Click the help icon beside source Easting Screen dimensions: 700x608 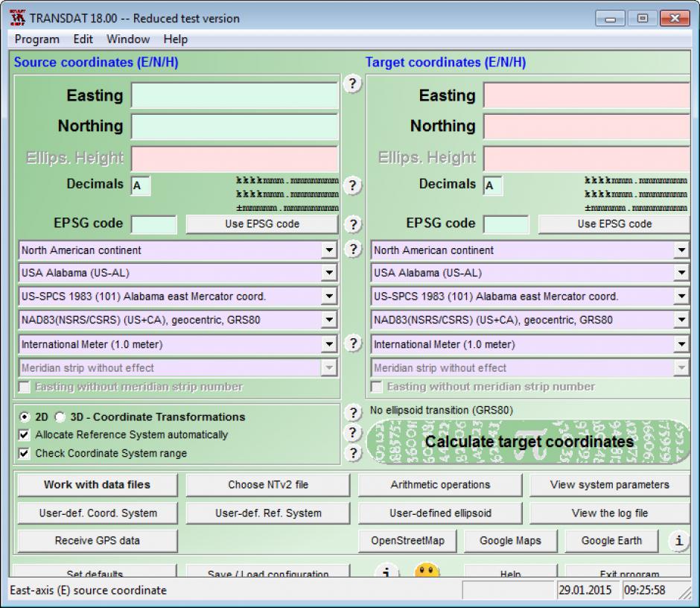tap(353, 83)
